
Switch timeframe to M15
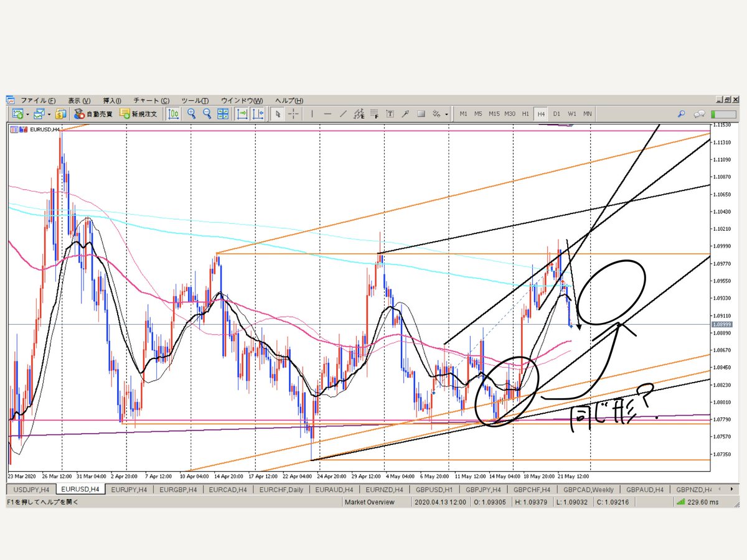(494, 114)
